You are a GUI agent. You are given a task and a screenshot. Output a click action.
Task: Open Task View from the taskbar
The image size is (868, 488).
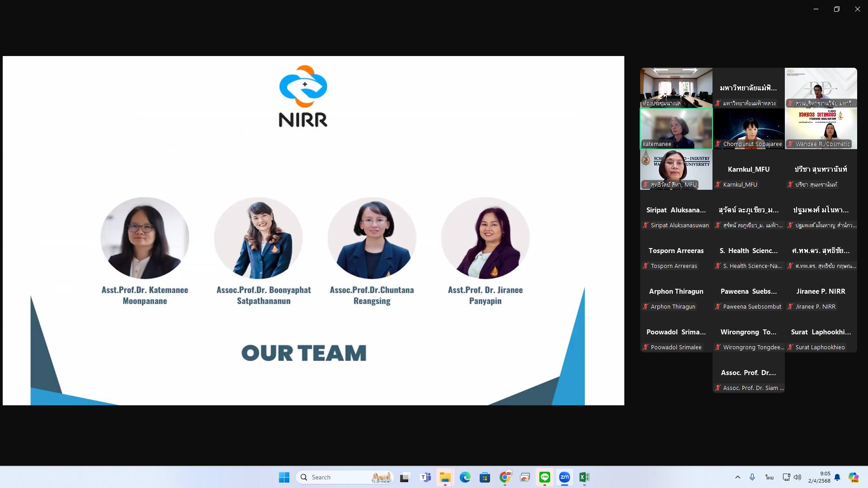405,477
